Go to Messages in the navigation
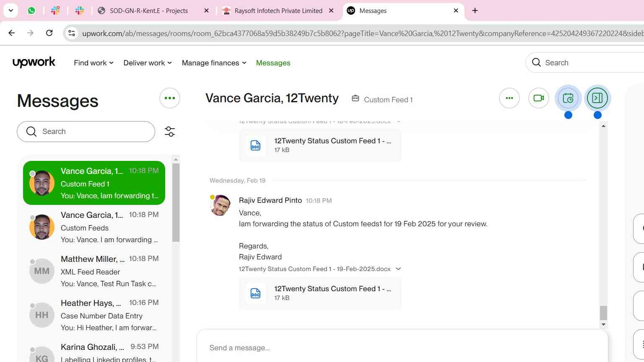 273,63
